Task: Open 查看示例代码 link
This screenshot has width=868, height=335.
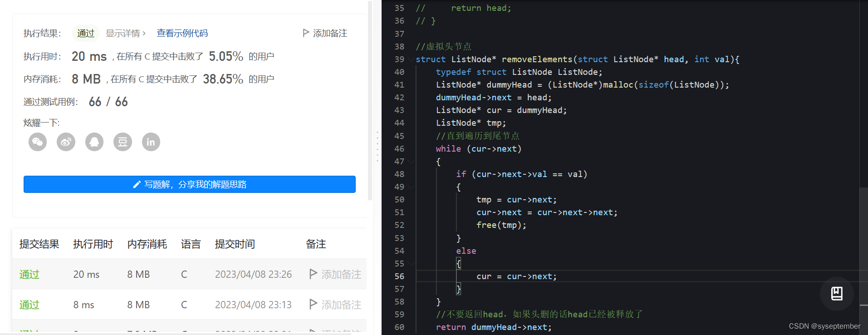Action: coord(182,33)
